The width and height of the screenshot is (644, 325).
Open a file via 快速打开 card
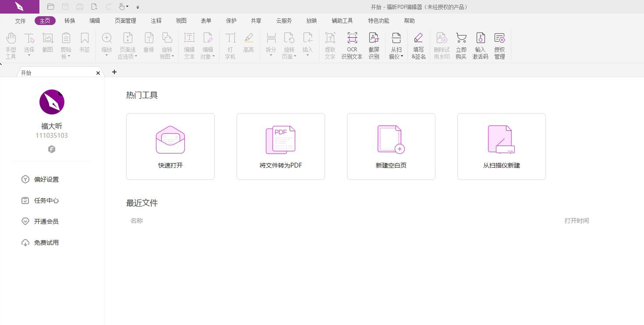170,146
